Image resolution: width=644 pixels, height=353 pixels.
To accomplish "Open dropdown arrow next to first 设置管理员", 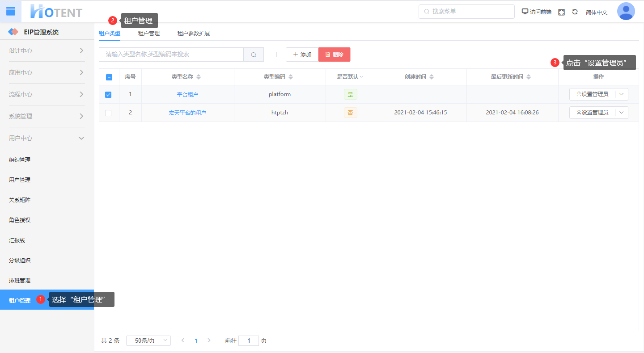I will pos(621,94).
